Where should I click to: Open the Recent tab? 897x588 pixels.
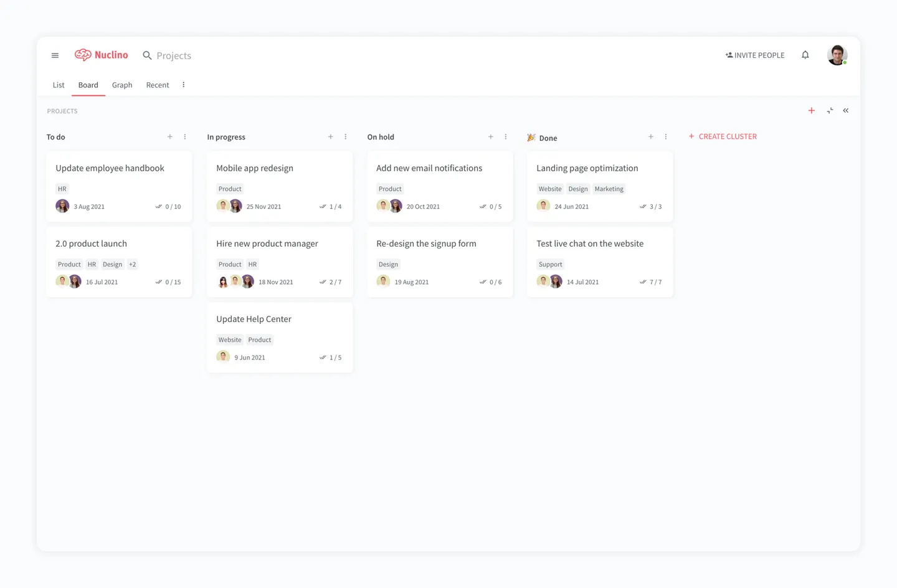(158, 85)
